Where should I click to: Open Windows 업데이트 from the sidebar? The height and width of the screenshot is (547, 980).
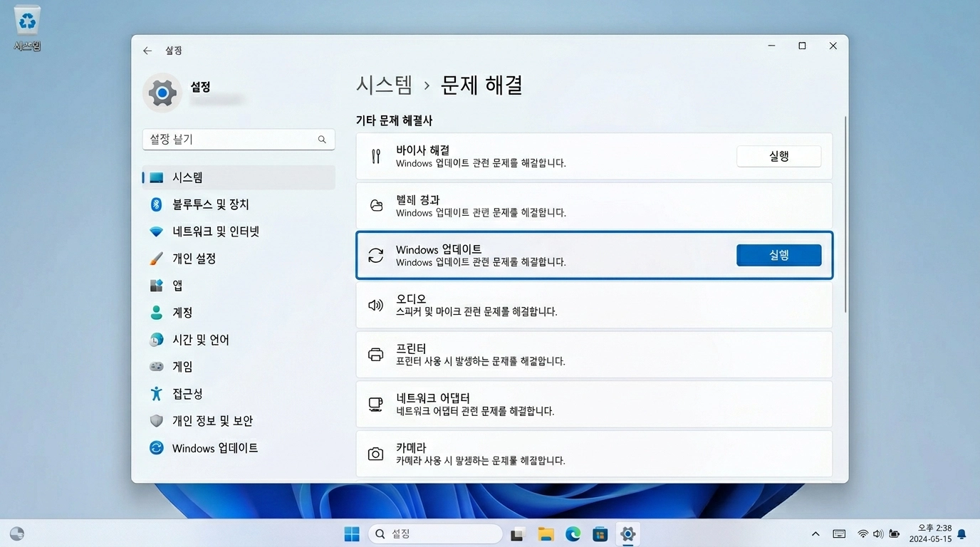tap(214, 447)
